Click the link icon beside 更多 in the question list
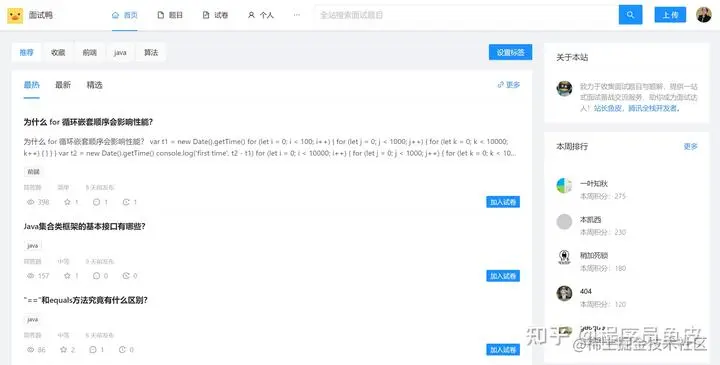 [x=501, y=84]
